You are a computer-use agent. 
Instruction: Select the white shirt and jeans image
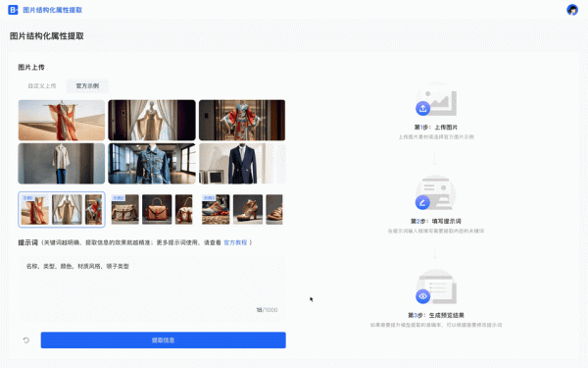[x=62, y=163]
